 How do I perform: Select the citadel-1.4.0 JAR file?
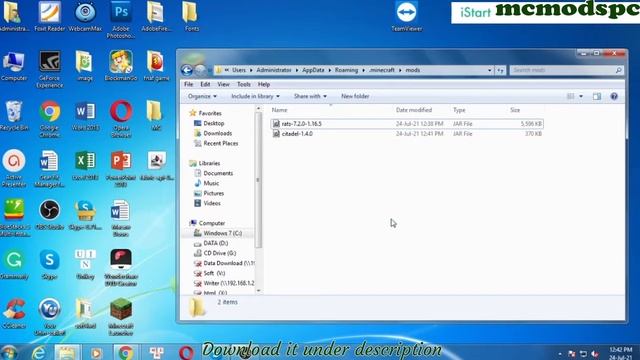coord(407,134)
